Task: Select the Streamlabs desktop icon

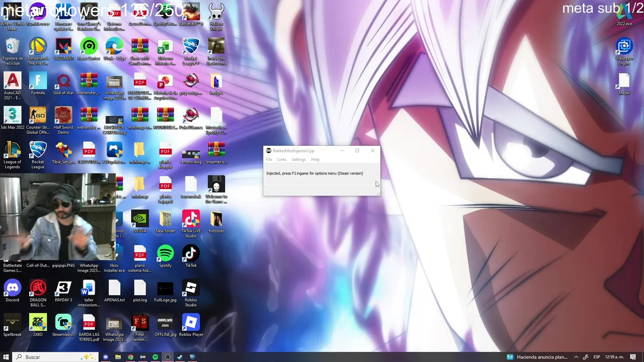Action: click(x=63, y=325)
